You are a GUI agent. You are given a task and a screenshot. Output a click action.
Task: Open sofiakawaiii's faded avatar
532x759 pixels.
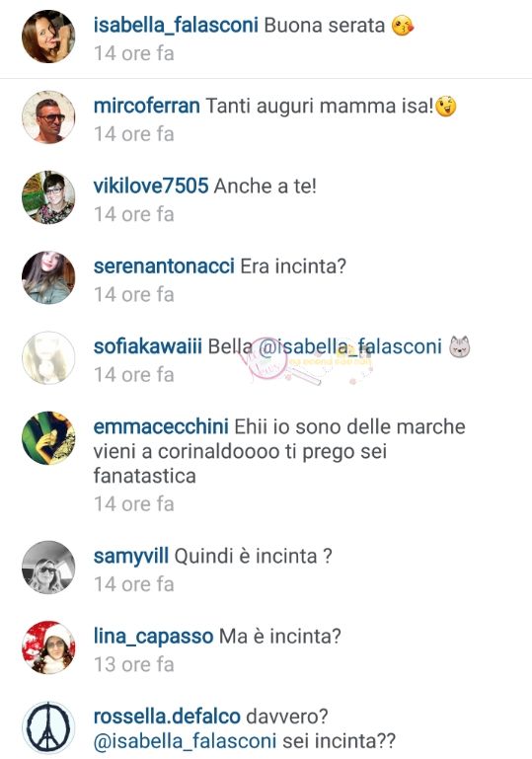[48, 357]
